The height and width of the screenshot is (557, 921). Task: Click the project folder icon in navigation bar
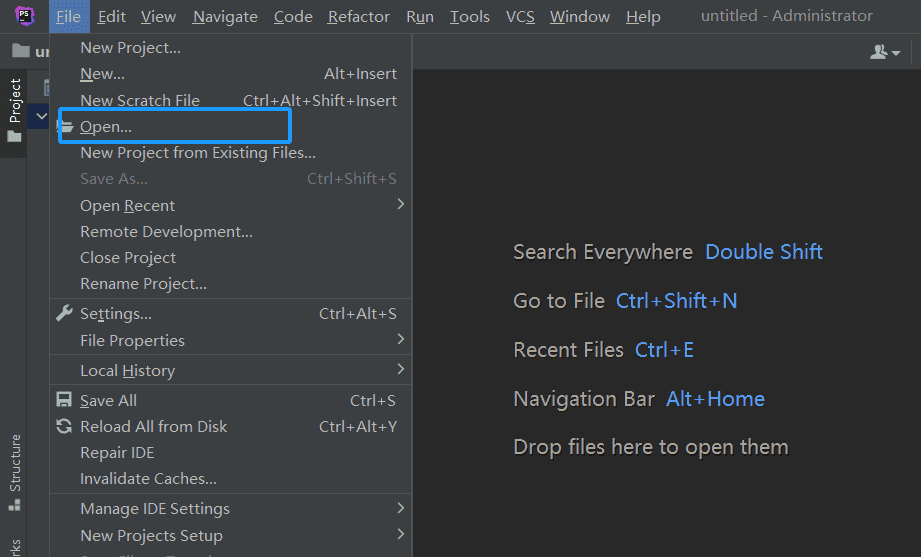tap(20, 52)
